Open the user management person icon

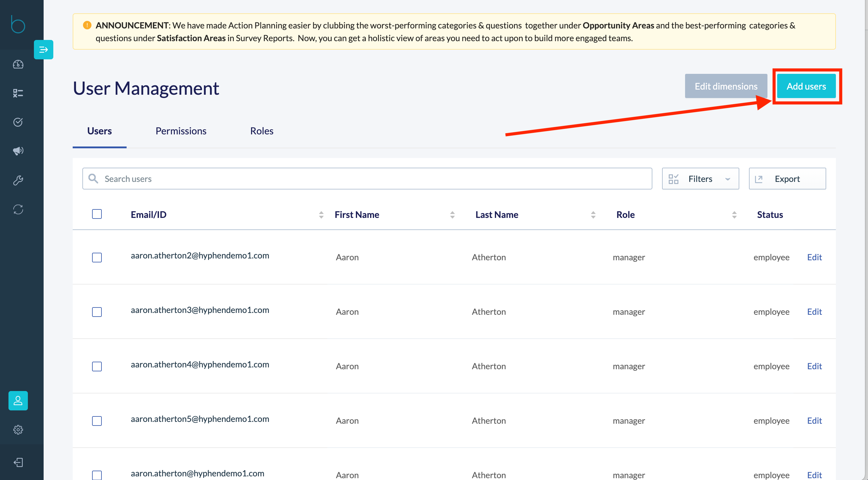tap(18, 401)
